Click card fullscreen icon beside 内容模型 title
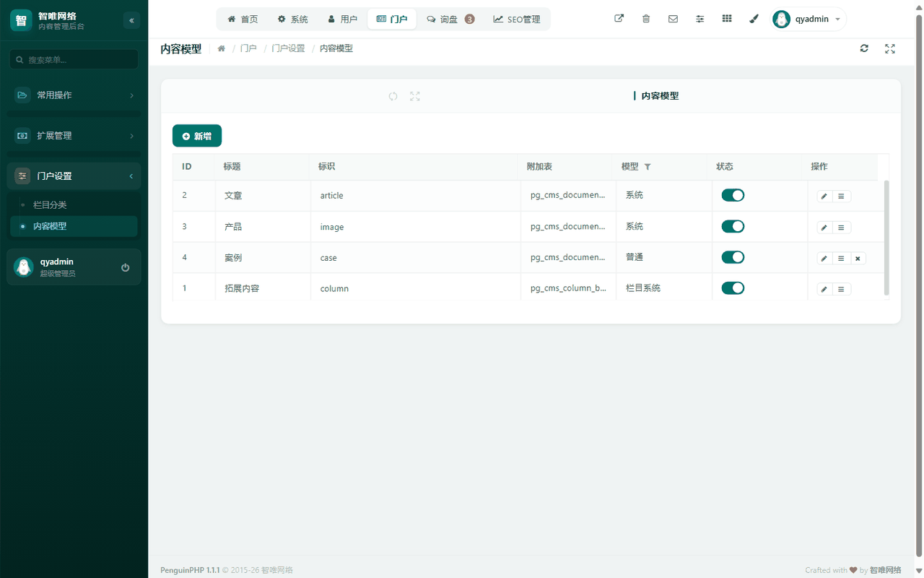 [x=415, y=96]
